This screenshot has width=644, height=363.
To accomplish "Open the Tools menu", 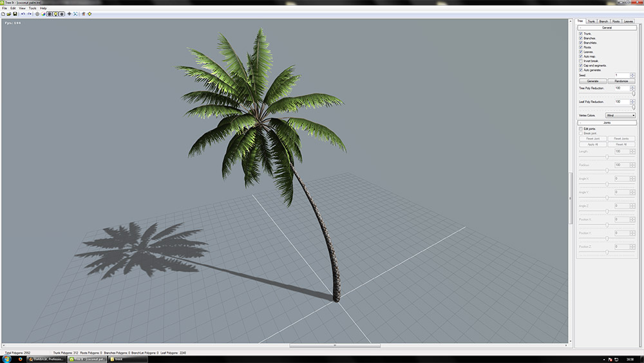I will coord(32,8).
